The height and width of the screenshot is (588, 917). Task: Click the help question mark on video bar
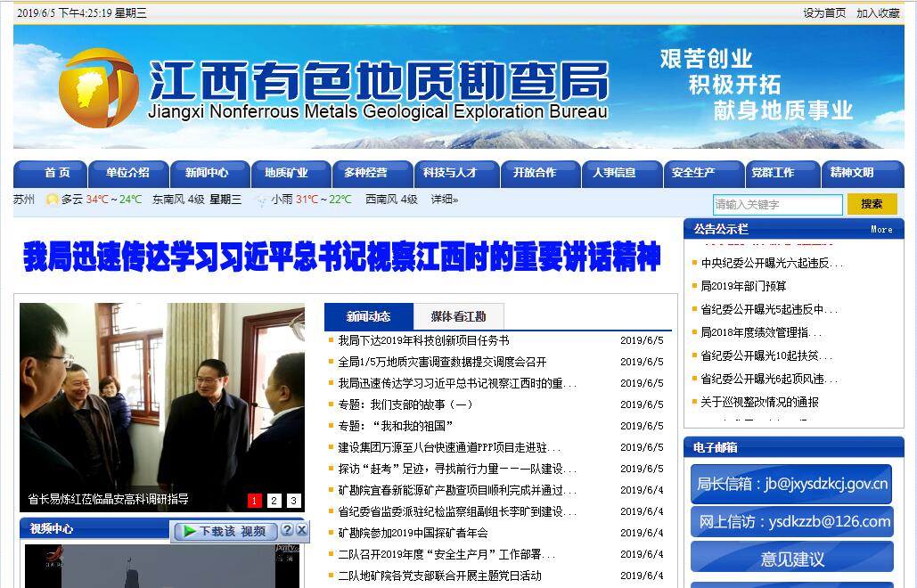pyautogui.click(x=287, y=529)
